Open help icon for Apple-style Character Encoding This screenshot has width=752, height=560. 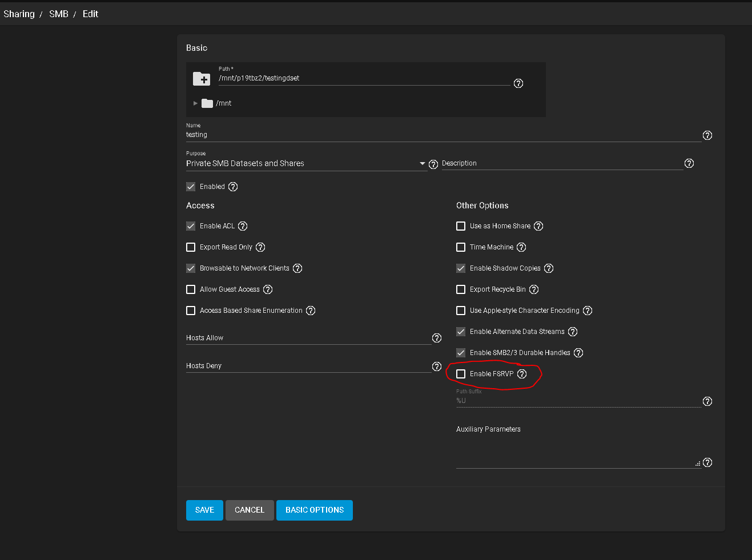click(x=588, y=311)
